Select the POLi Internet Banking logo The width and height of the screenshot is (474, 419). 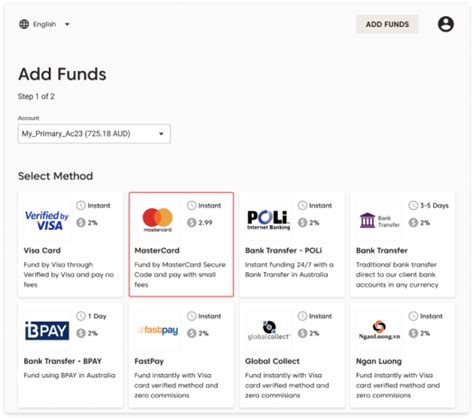(269, 220)
